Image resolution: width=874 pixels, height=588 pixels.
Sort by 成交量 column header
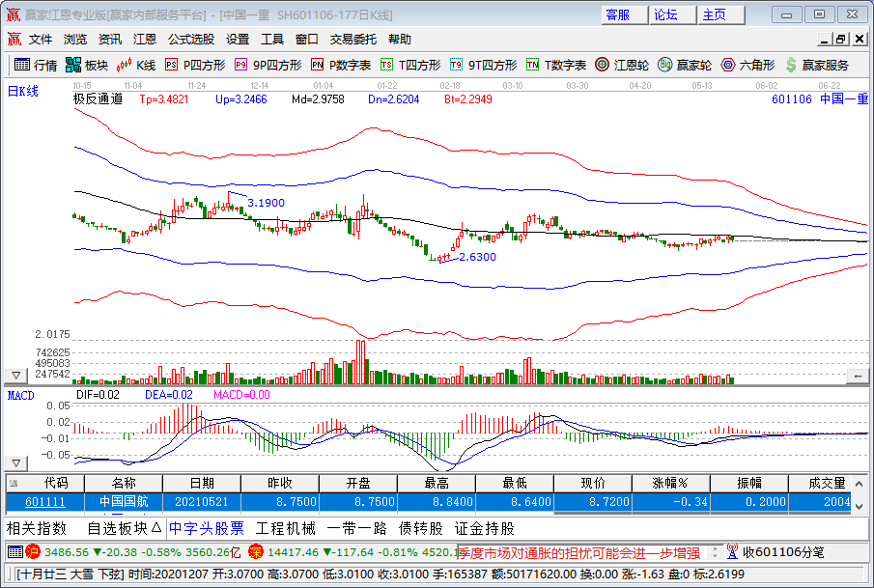coord(820,483)
